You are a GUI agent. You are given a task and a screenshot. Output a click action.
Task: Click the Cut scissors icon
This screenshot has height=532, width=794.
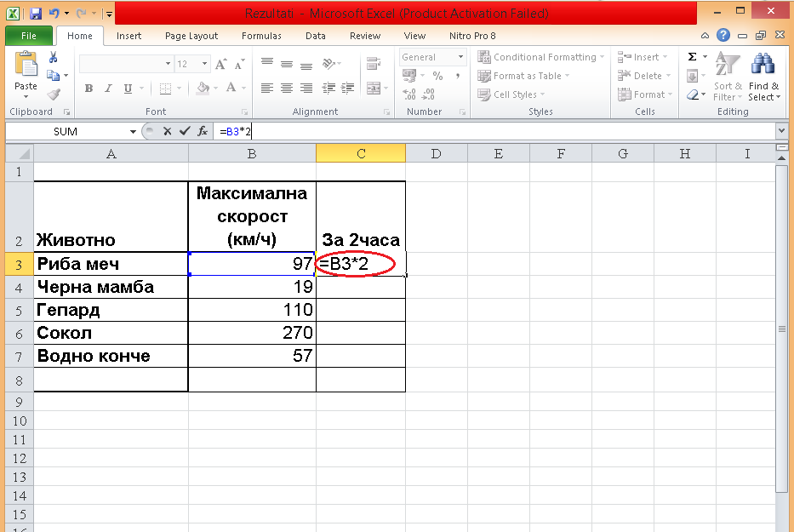pos(54,58)
